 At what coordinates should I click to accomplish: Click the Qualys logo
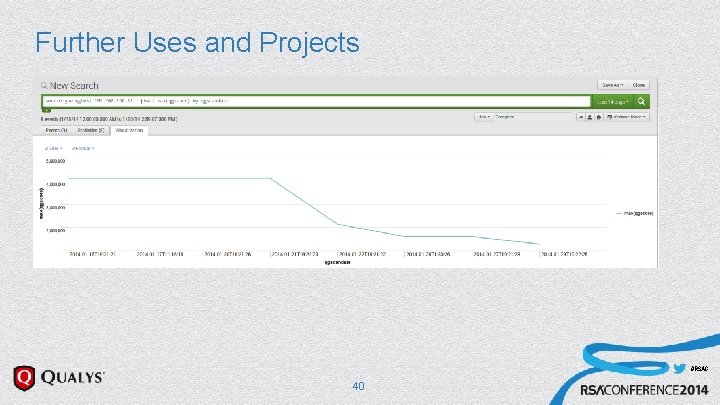[x=59, y=377]
